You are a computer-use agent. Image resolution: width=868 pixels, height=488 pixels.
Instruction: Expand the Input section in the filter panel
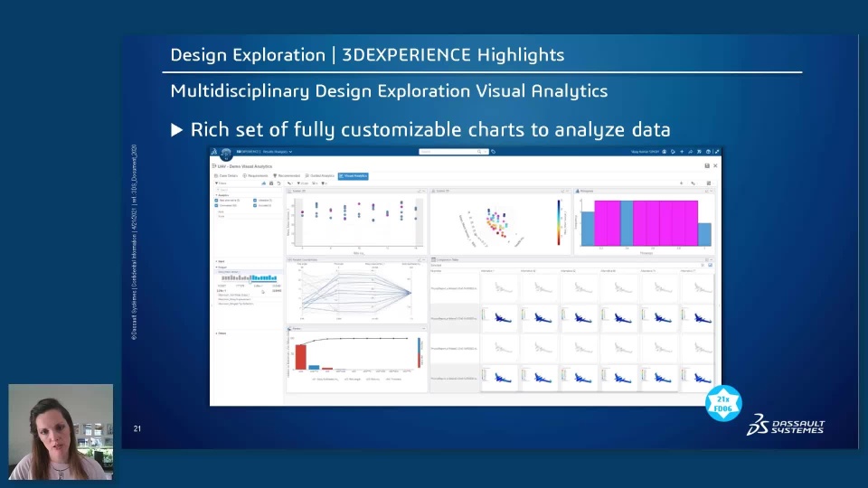(x=221, y=261)
